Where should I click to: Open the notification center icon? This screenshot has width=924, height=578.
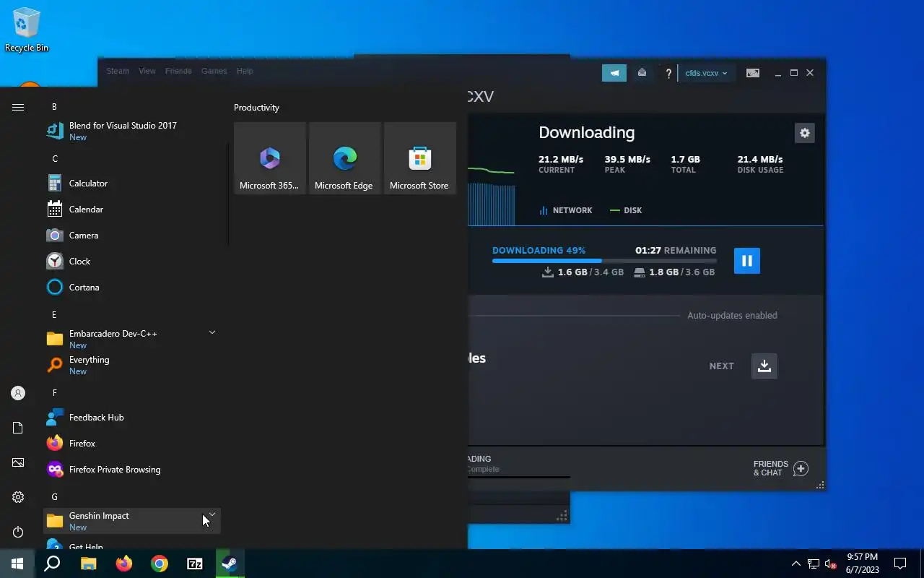tap(900, 564)
